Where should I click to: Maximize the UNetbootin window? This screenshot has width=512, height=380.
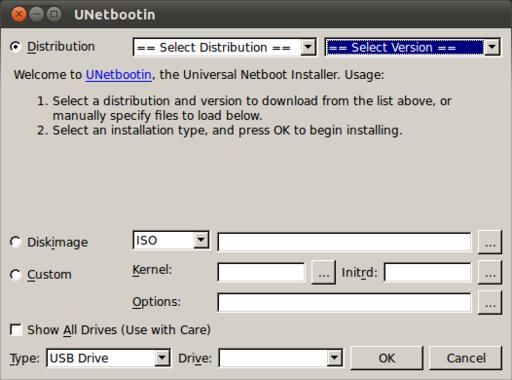(54, 14)
